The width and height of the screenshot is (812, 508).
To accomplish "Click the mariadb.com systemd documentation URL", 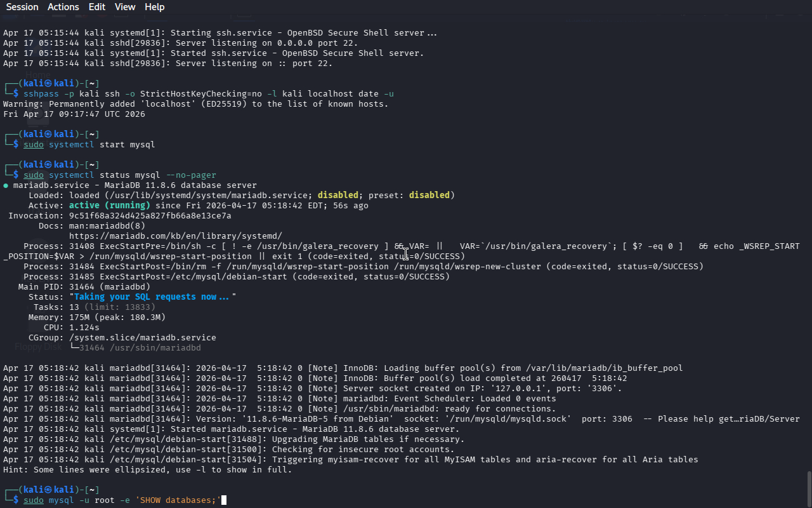I will coord(175,236).
